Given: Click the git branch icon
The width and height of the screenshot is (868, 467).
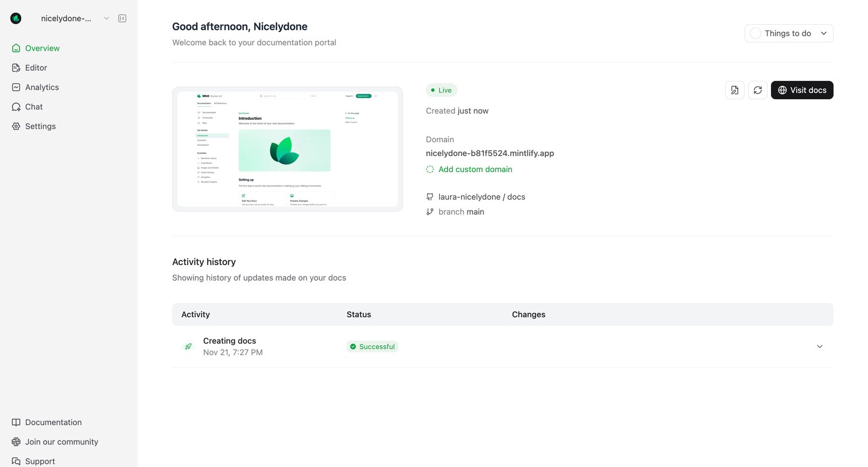Looking at the screenshot, I should tap(430, 212).
